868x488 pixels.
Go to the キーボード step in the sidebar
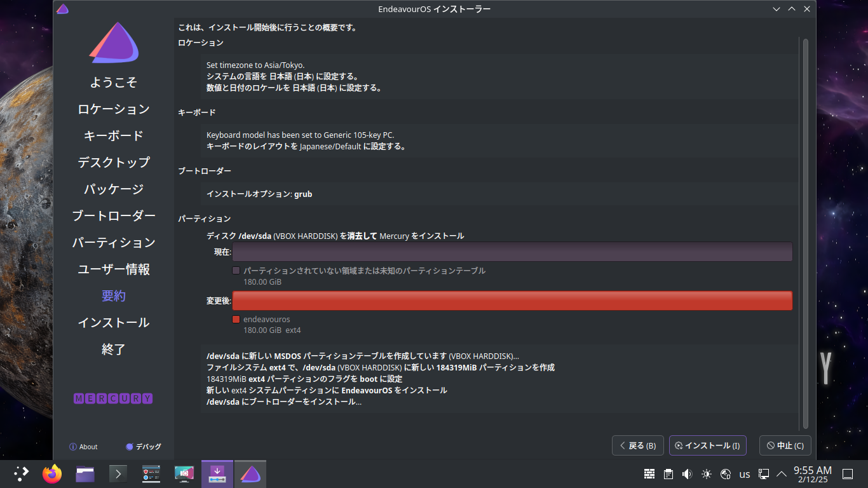pos(114,136)
